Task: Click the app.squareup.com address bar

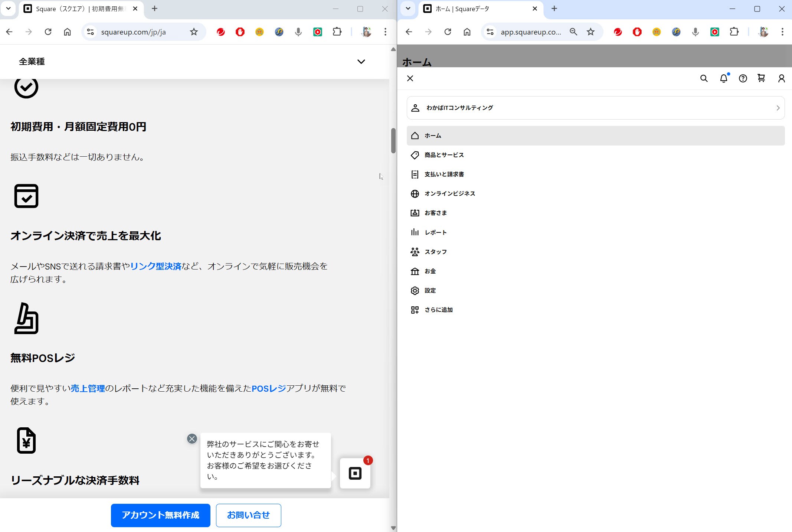Action: 531,32
